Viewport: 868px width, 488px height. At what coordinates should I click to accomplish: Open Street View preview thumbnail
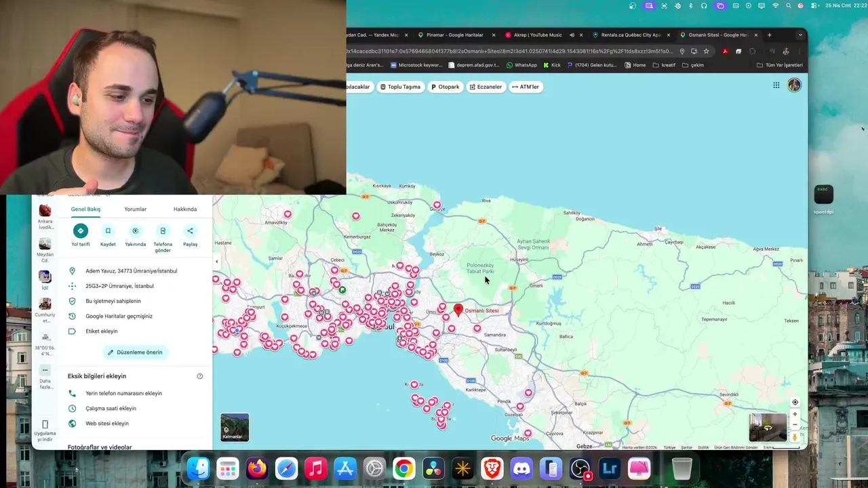point(768,428)
